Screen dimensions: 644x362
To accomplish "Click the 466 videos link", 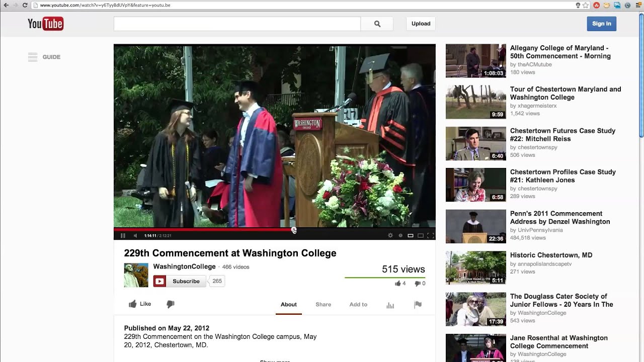I will (x=235, y=267).
